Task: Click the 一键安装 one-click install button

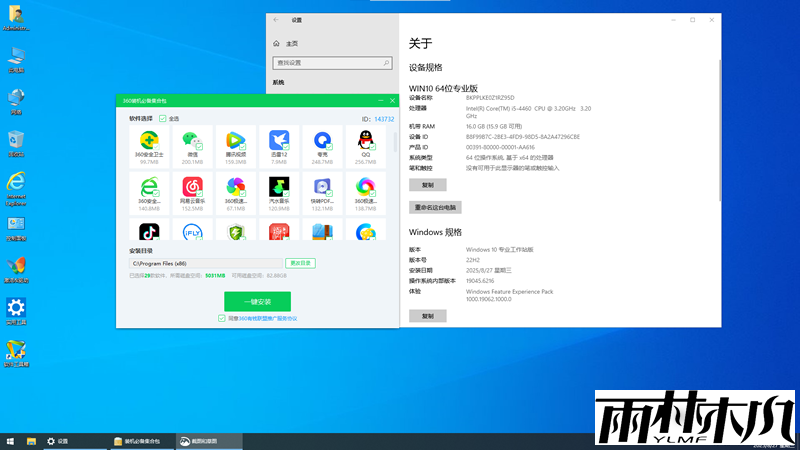Action: point(257,302)
